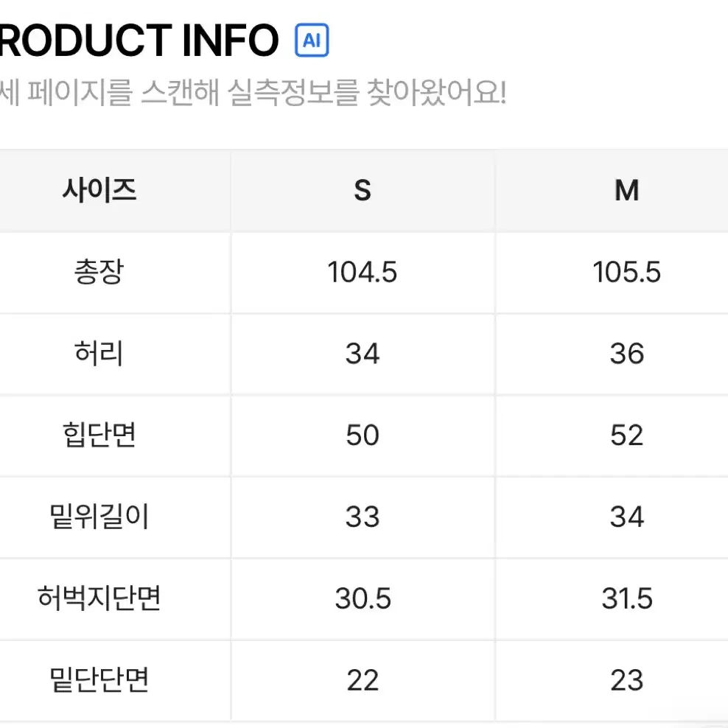This screenshot has width=728, height=728.
Task: Click the M hip value 52
Action: click(627, 435)
